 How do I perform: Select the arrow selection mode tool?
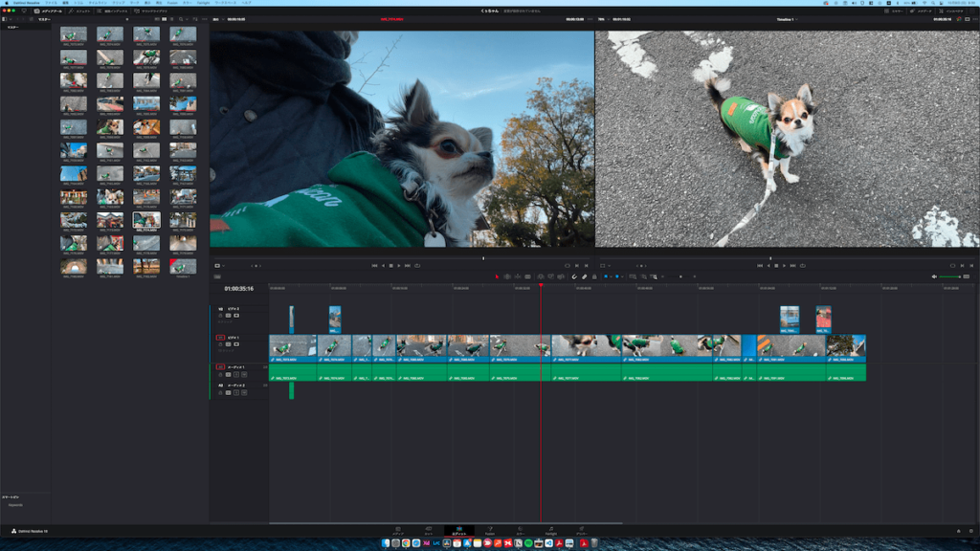497,276
